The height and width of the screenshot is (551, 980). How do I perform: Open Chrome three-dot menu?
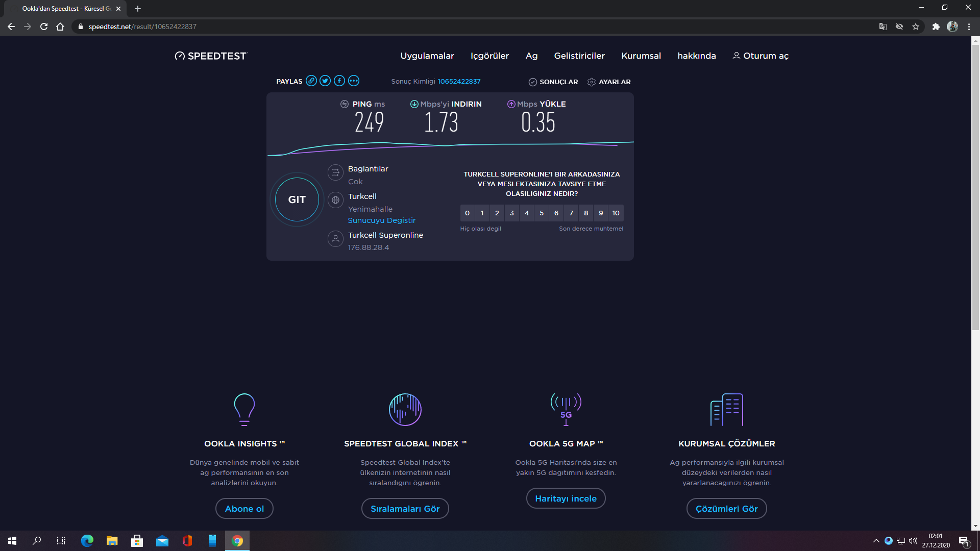click(969, 27)
